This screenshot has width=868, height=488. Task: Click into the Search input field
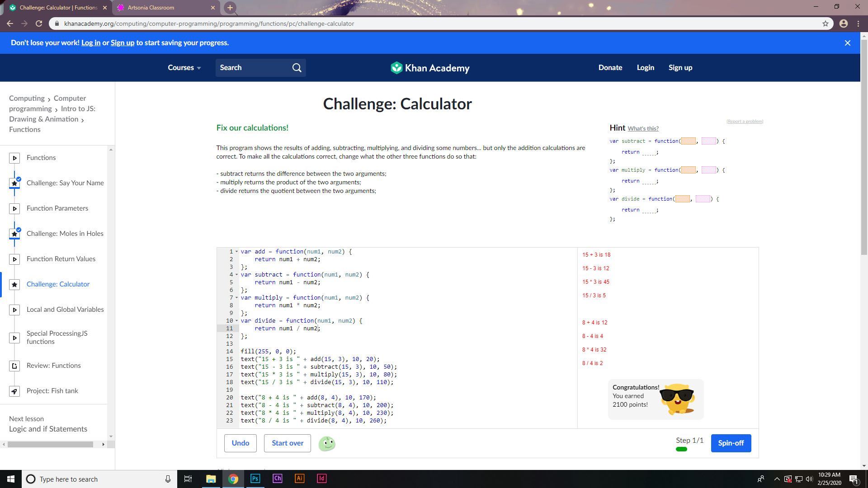(x=253, y=68)
